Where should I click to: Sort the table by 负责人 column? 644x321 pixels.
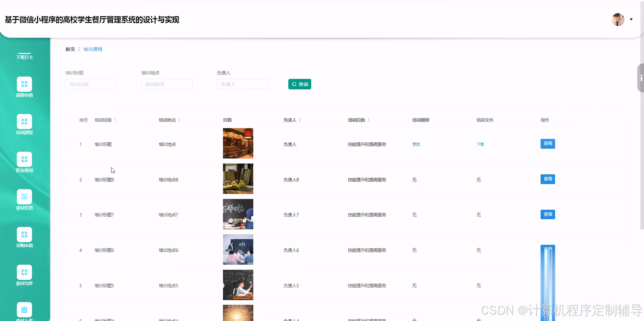click(300, 120)
